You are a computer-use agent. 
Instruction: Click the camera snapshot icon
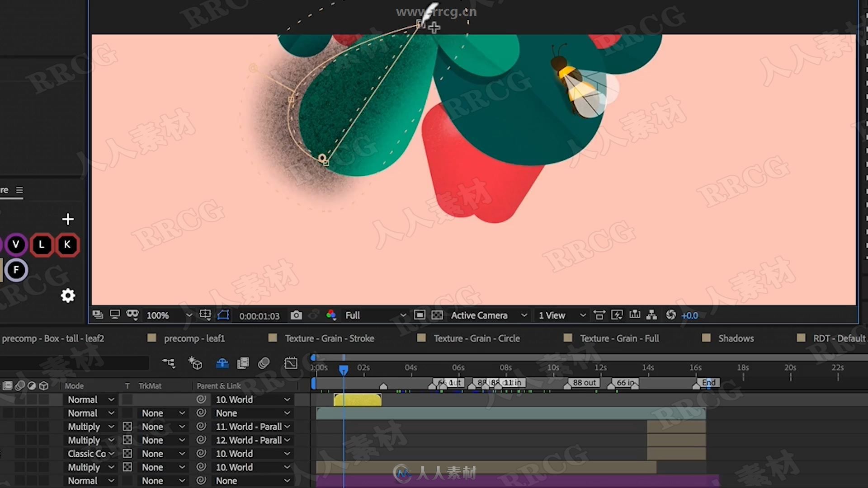tap(296, 314)
